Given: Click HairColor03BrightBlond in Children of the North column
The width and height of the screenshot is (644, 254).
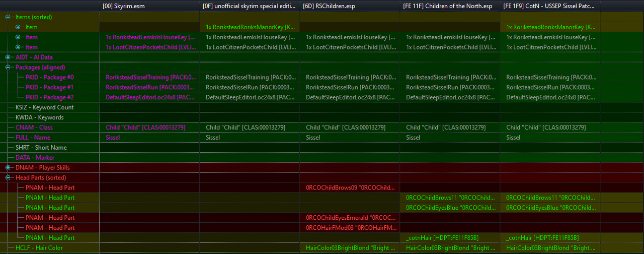Looking at the screenshot, I should (x=451, y=248).
